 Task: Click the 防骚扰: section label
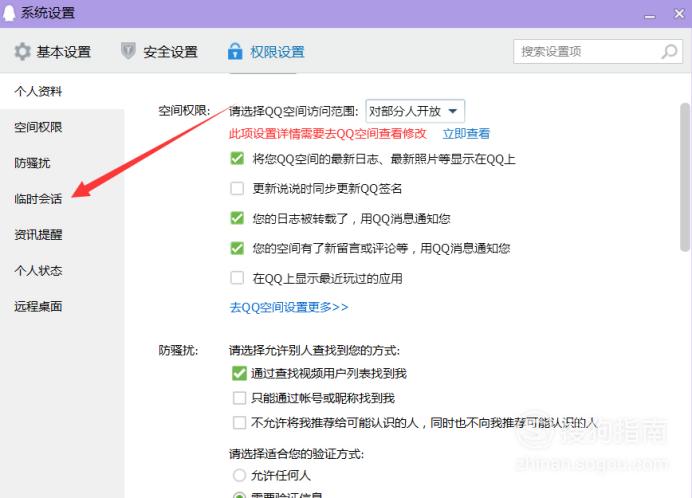coord(178,351)
